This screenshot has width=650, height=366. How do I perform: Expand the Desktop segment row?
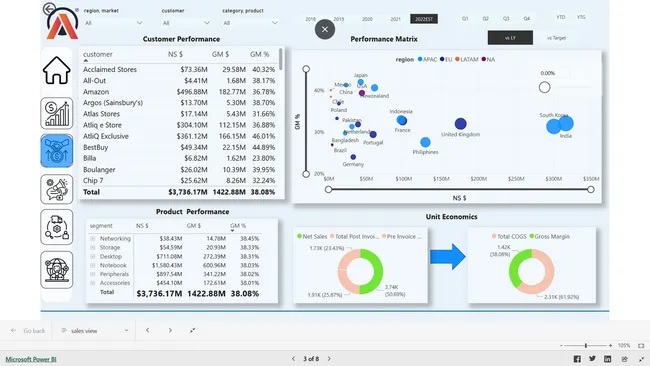93,257
